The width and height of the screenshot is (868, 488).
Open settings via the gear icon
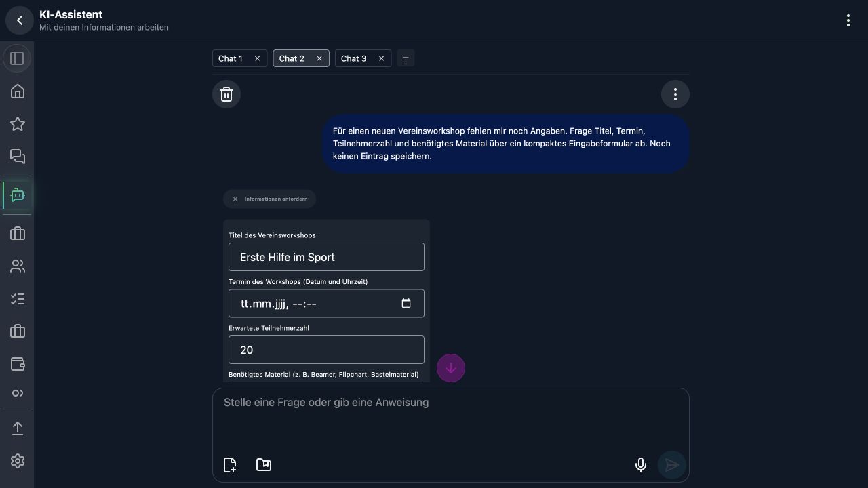[x=18, y=461]
